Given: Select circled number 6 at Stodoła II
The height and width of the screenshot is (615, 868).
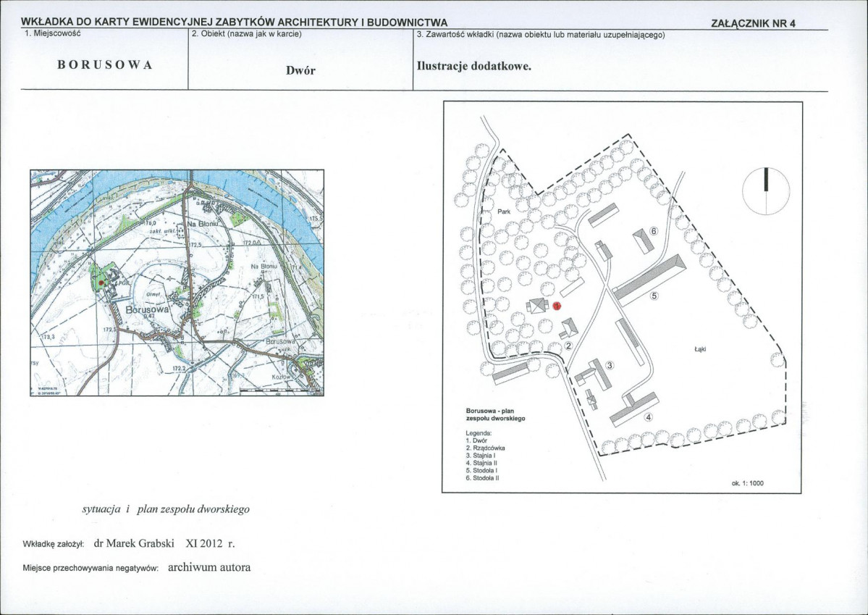Looking at the screenshot, I should [x=653, y=231].
